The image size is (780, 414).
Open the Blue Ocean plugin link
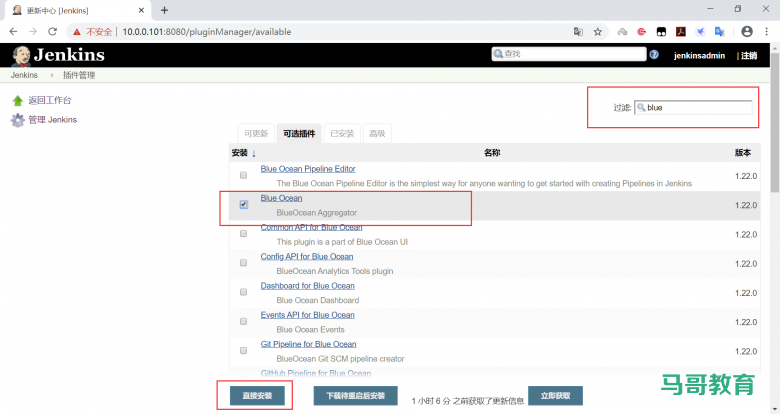coord(281,198)
